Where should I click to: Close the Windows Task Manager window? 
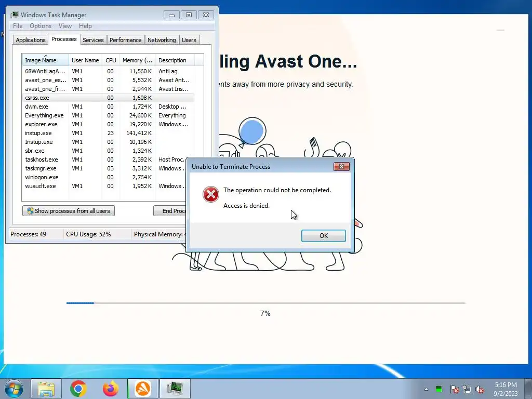pyautogui.click(x=206, y=15)
